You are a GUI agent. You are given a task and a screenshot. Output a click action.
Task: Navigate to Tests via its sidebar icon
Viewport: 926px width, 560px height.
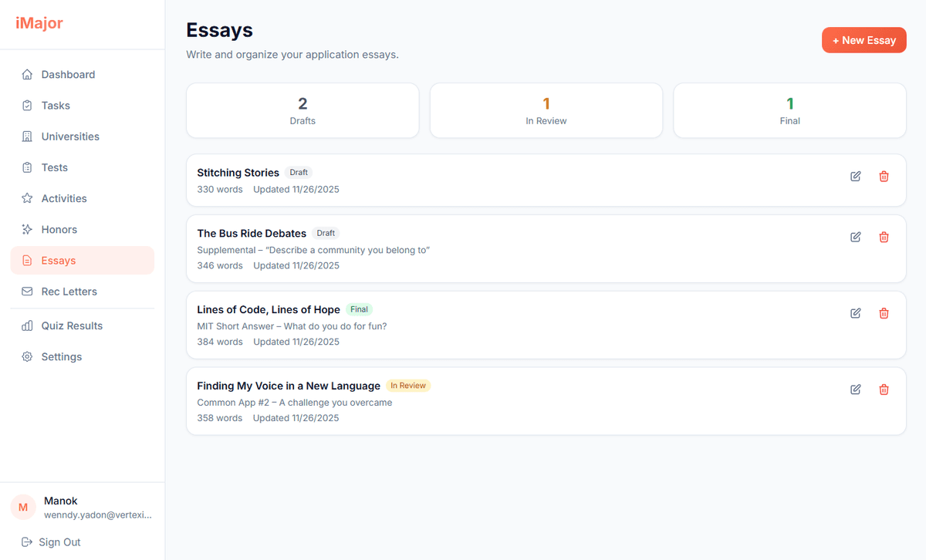pos(28,167)
